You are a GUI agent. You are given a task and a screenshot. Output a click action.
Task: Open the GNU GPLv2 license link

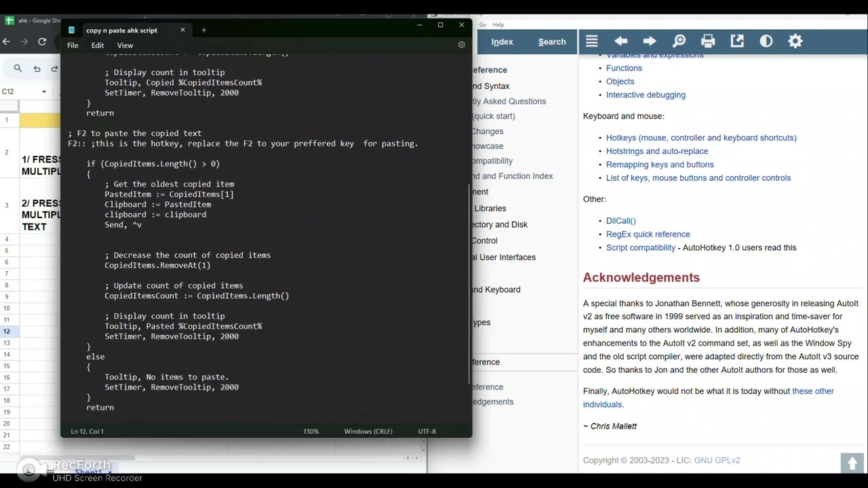tap(717, 460)
